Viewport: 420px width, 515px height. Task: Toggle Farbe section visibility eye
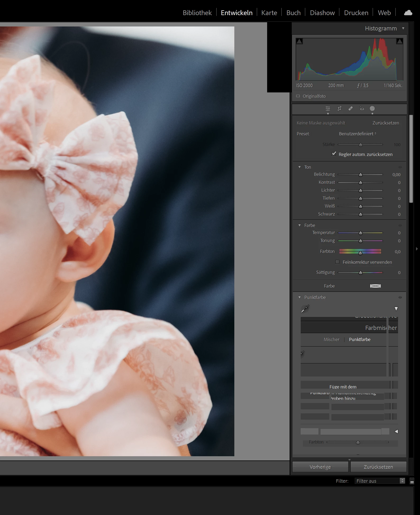(x=400, y=225)
